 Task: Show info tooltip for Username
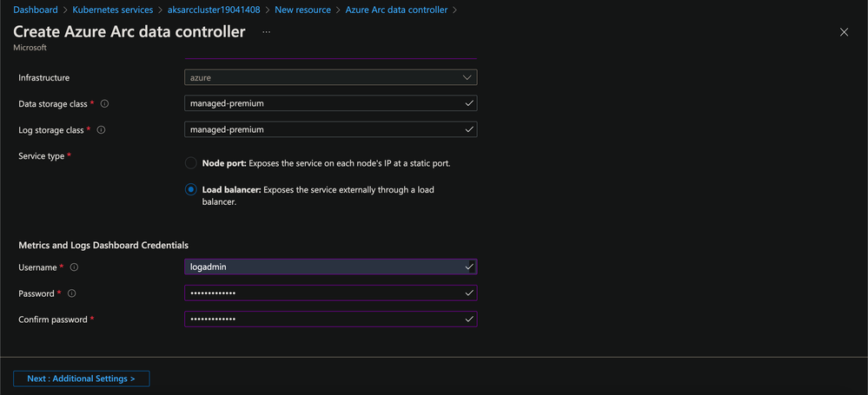coord(74,267)
